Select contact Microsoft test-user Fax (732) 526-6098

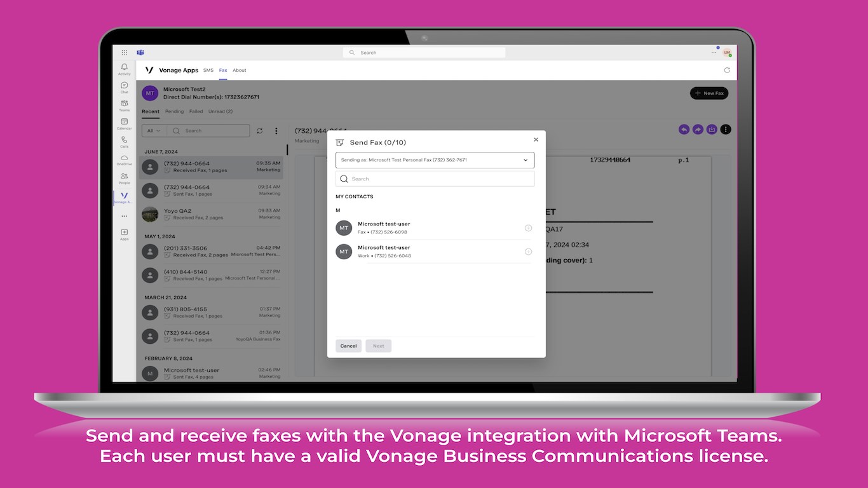tap(434, 228)
